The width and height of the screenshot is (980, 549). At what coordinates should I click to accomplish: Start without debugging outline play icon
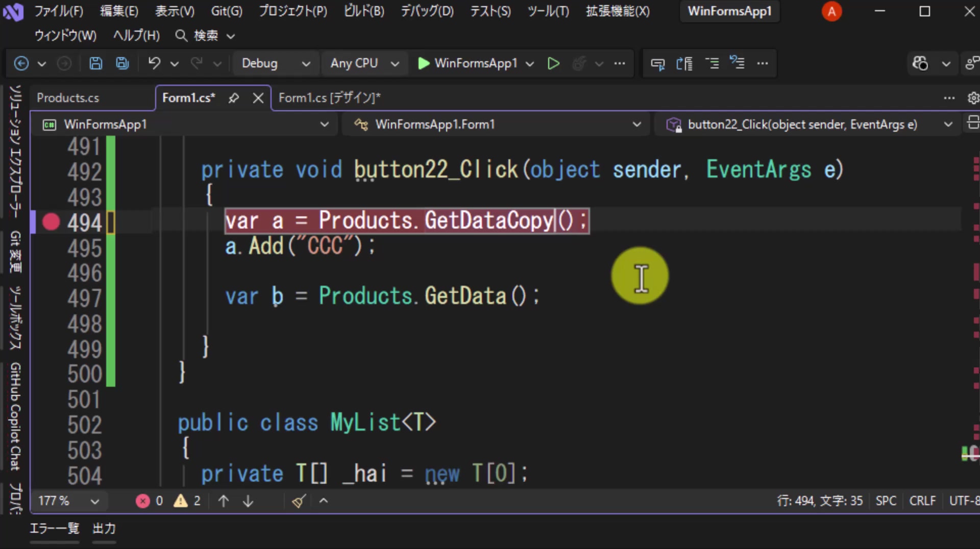(553, 63)
